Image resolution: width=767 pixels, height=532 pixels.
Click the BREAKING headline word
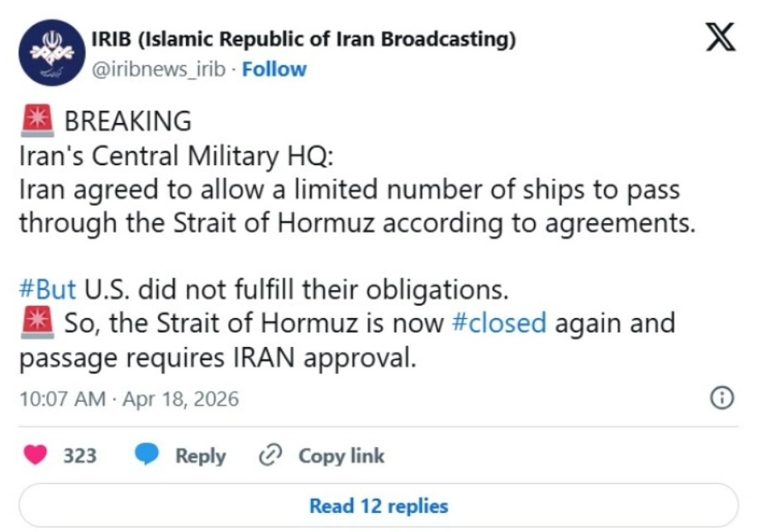pos(127,121)
